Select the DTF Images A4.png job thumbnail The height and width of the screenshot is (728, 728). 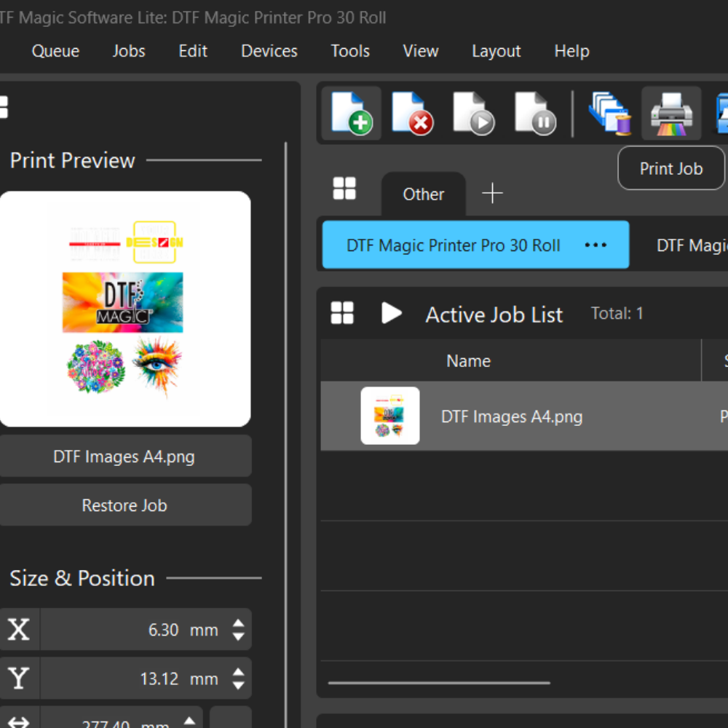(x=390, y=416)
